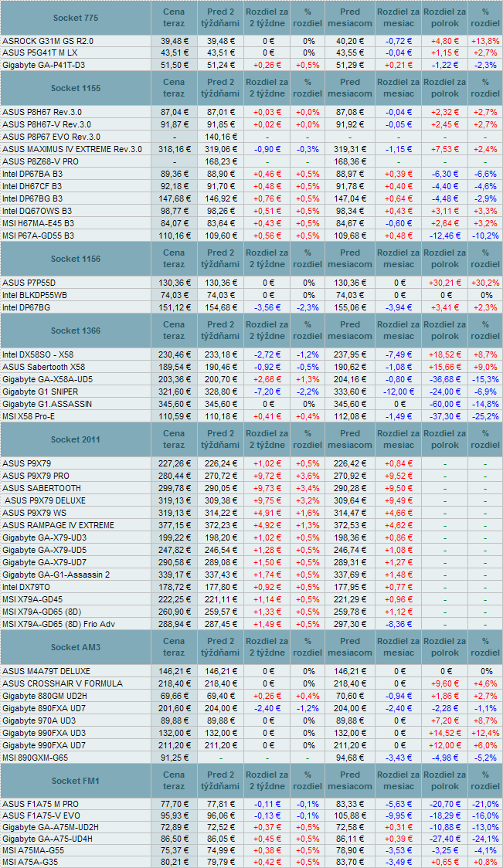Select the 377,15 € current price cell
This screenshot has width=503, height=868.
click(x=175, y=525)
